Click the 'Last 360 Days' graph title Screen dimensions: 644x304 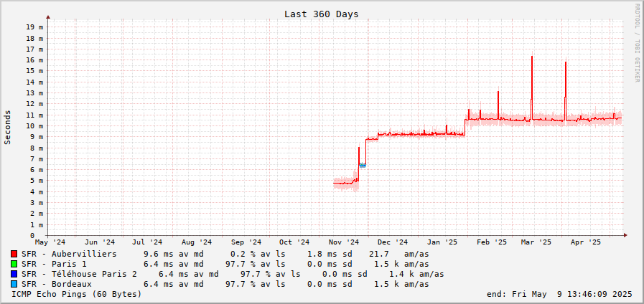(x=321, y=14)
